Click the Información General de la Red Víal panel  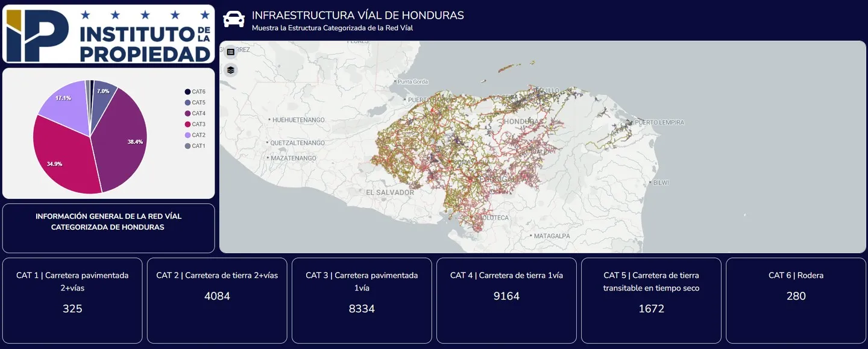[x=108, y=228]
